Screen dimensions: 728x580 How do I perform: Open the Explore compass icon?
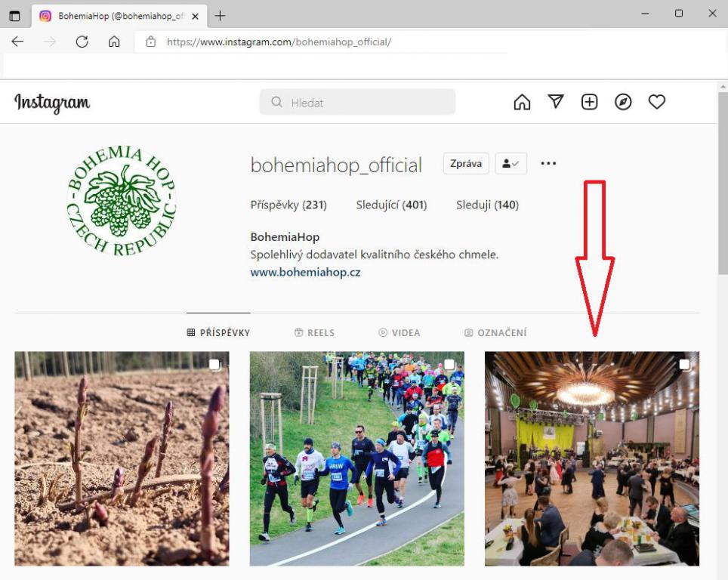point(623,101)
